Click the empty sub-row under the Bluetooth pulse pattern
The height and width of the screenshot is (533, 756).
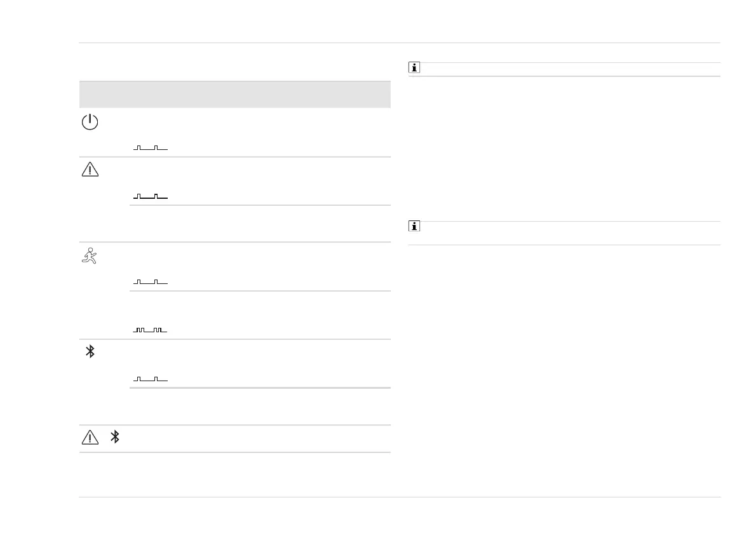tap(259, 406)
